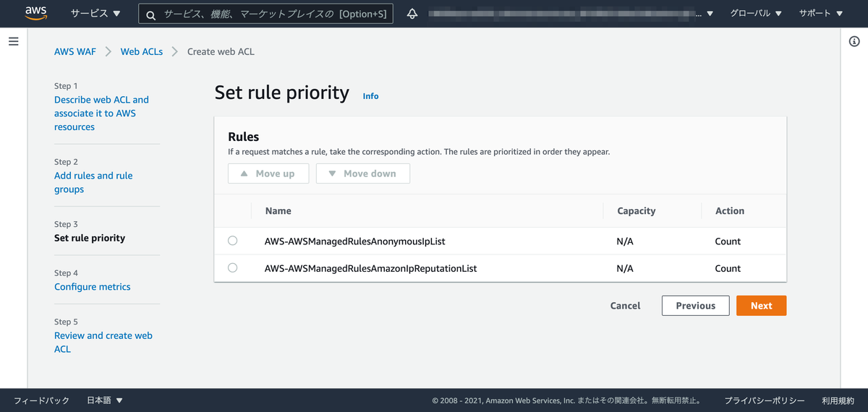Open the blurred account name dropdown
The width and height of the screenshot is (868, 412).
coord(571,14)
